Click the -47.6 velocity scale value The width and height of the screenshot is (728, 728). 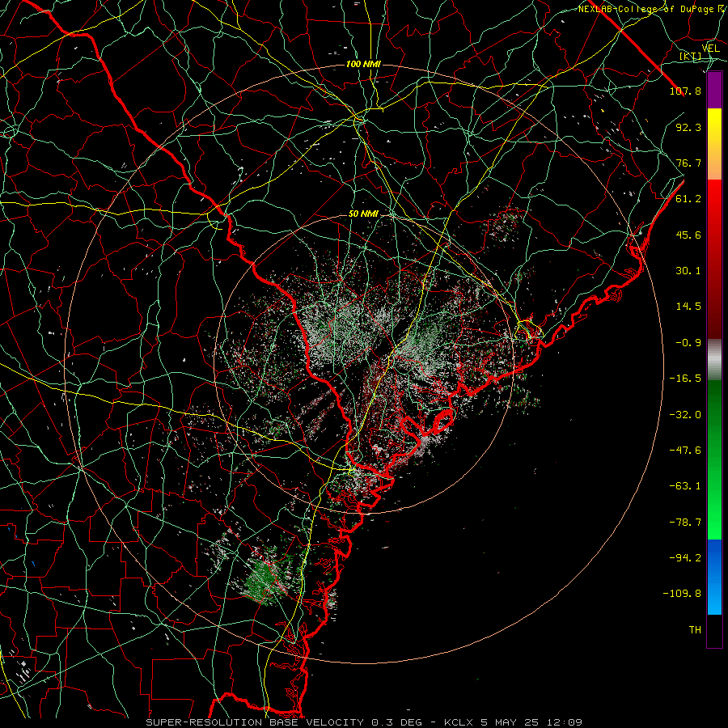(685, 451)
